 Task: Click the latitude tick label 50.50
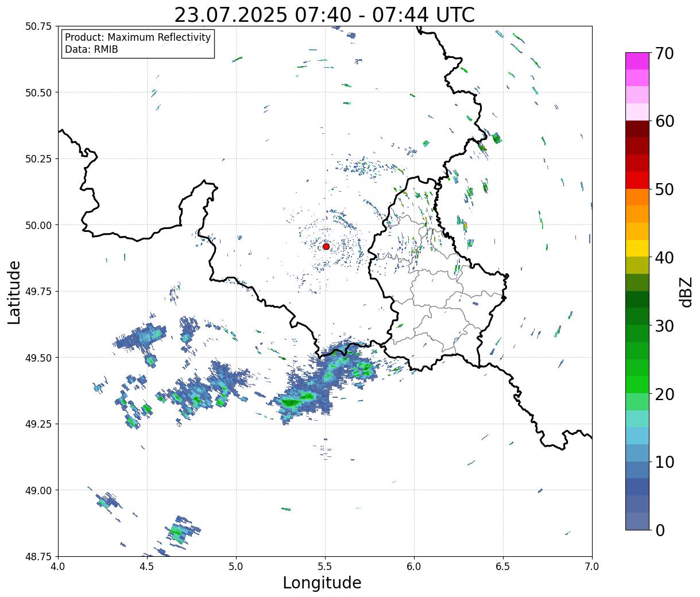38,92
